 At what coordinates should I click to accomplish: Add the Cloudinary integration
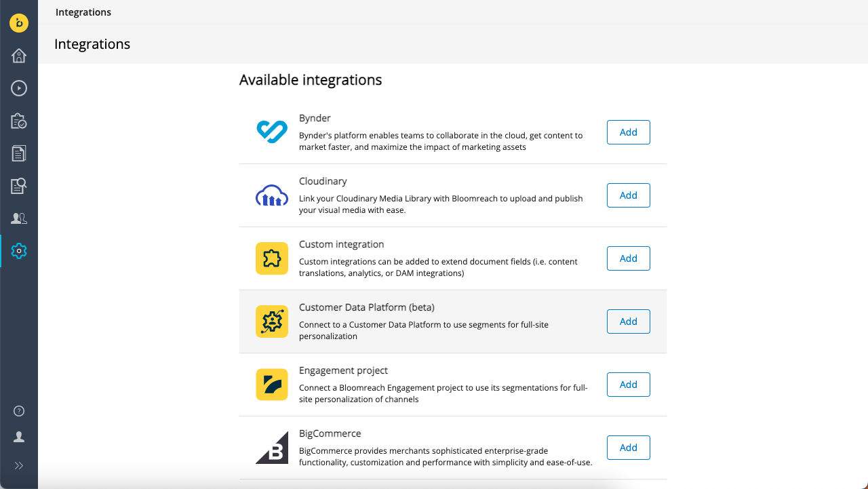[x=628, y=195]
